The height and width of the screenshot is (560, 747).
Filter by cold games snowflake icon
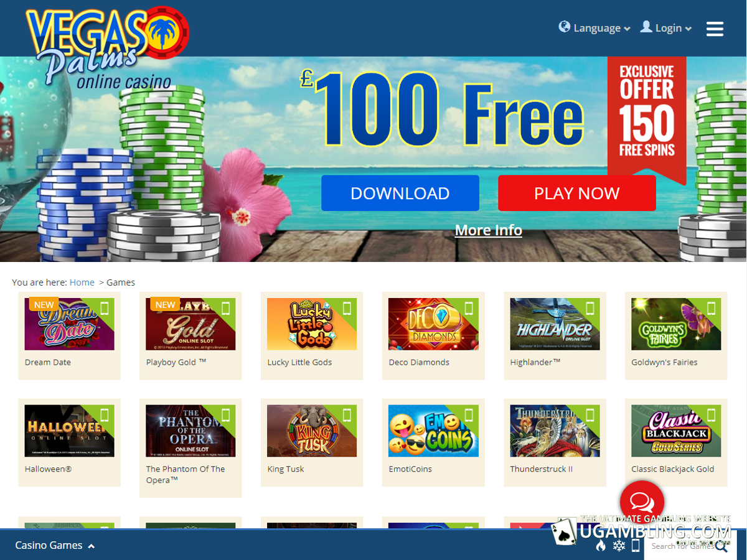point(619,546)
